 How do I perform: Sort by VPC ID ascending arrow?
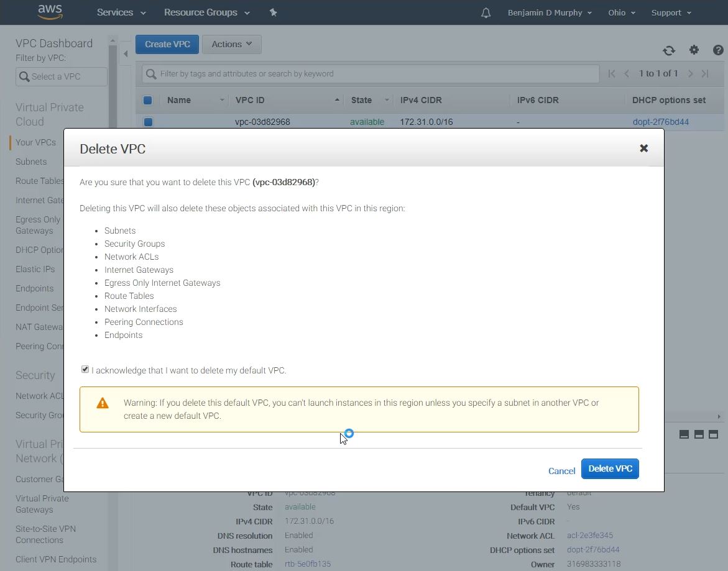pyautogui.click(x=337, y=100)
